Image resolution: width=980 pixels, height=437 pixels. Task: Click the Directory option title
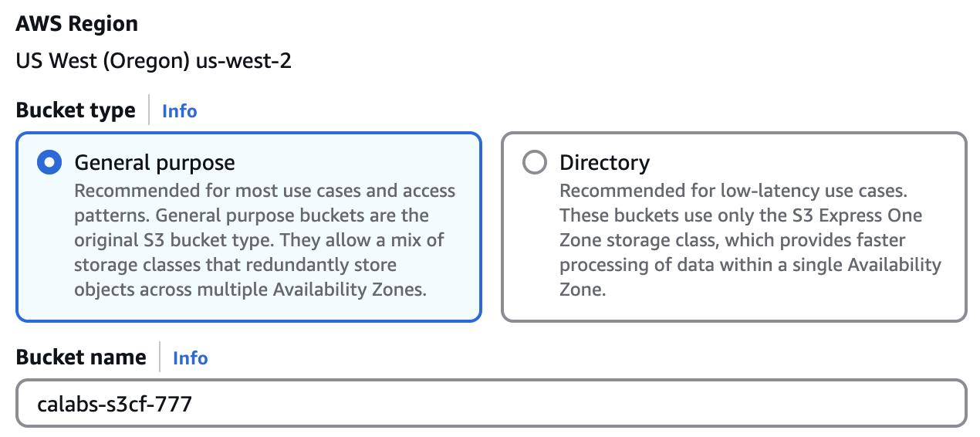[604, 163]
